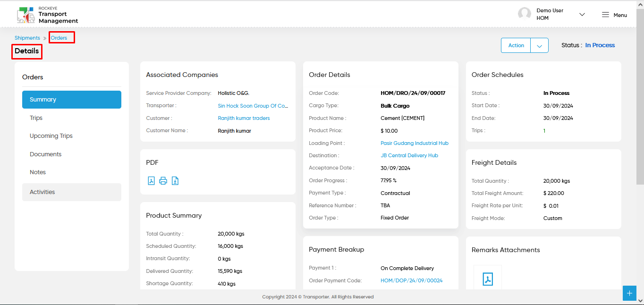This screenshot has width=644, height=305.
Task: Open the Notes section
Action: (72, 172)
